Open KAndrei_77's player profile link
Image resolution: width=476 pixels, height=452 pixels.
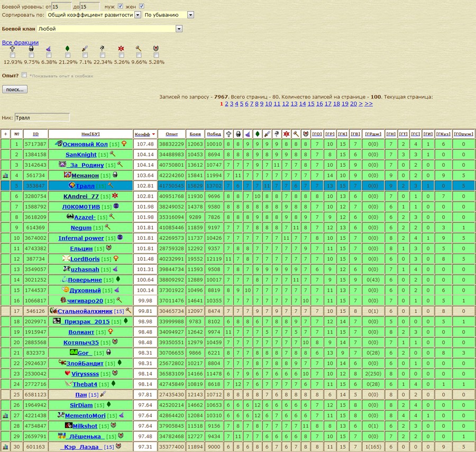(x=81, y=196)
